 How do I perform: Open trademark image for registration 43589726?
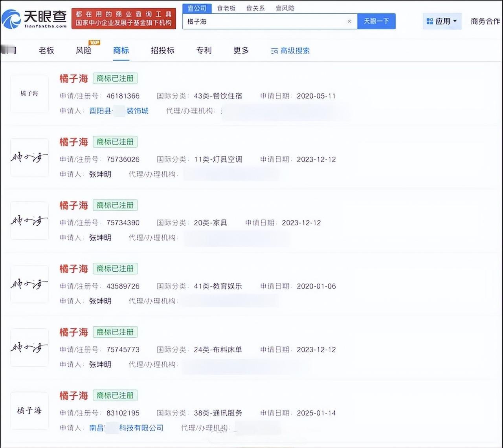(x=29, y=284)
